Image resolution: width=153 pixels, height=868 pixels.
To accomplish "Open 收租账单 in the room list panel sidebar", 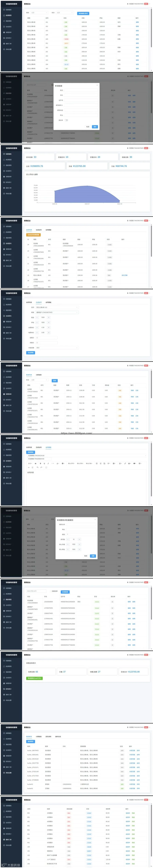I will pos(8,32).
